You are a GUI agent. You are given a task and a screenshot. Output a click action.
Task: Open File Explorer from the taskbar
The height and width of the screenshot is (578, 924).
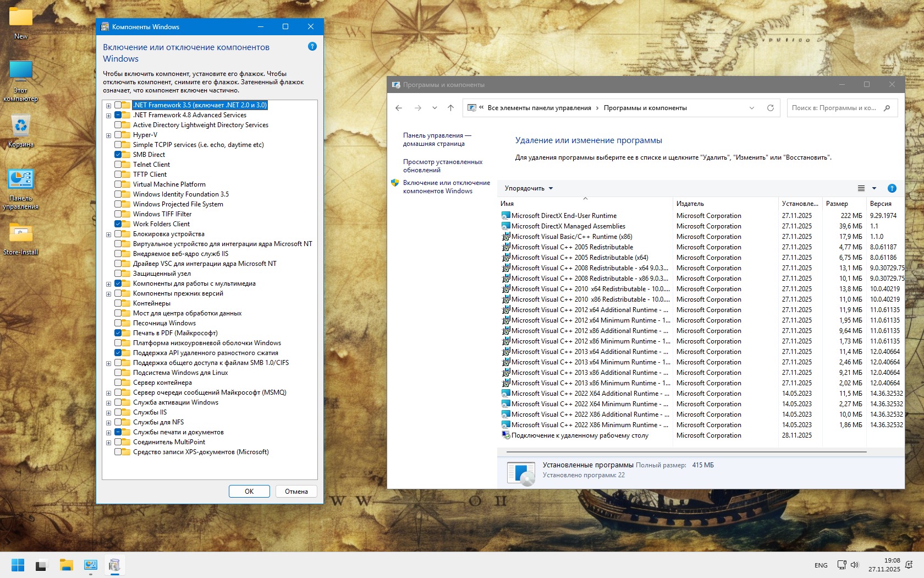(66, 565)
